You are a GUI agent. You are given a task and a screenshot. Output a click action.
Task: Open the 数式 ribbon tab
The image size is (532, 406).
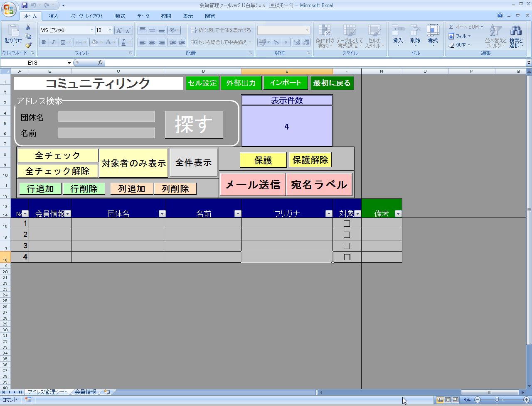coord(120,16)
